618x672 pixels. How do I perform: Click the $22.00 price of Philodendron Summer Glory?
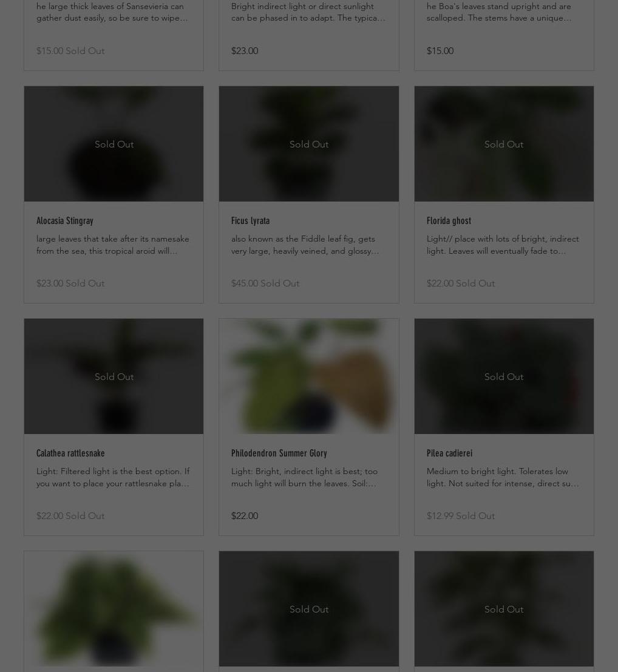pyautogui.click(x=245, y=515)
